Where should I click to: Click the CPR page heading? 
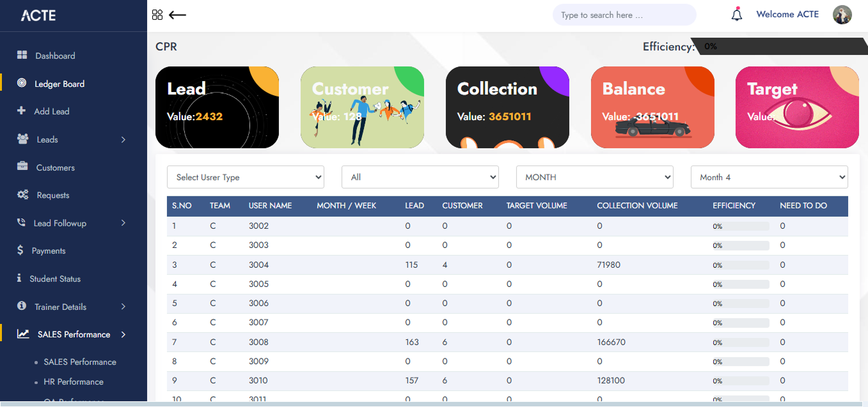coord(166,47)
